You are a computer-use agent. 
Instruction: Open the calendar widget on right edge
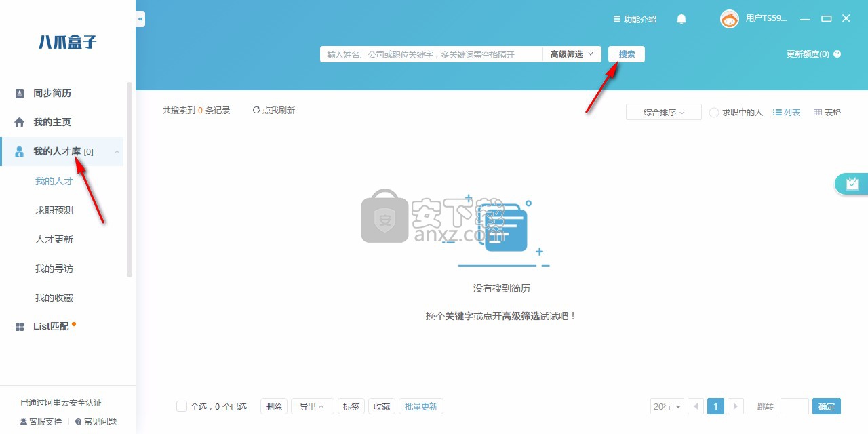(x=852, y=184)
